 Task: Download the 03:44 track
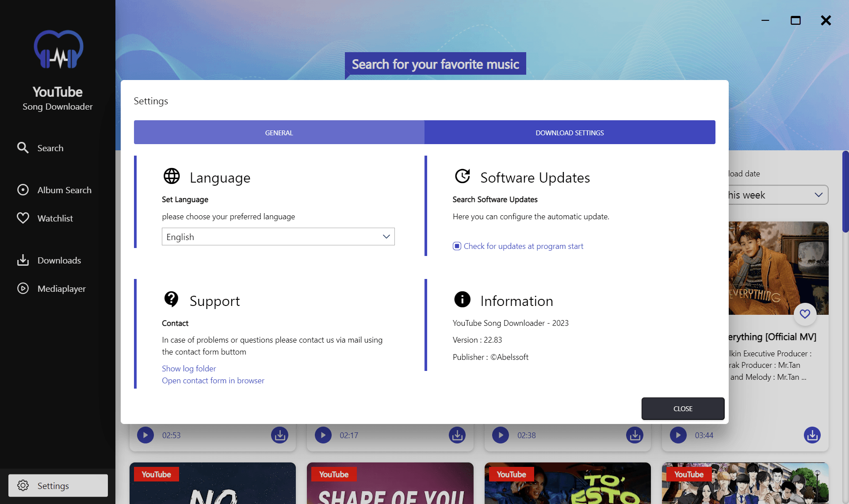coord(812,435)
